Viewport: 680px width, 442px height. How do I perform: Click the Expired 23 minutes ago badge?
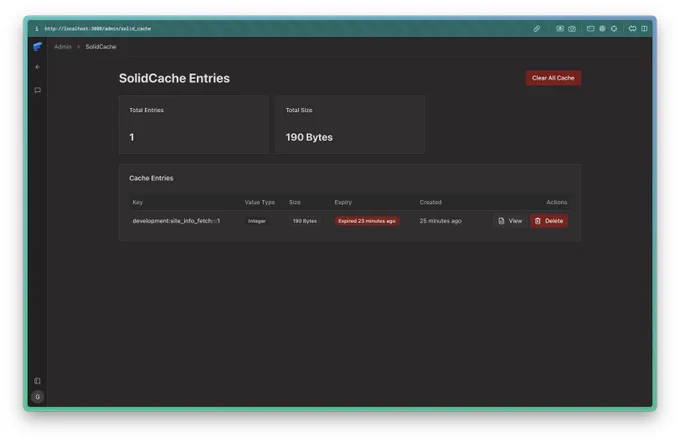pos(367,221)
